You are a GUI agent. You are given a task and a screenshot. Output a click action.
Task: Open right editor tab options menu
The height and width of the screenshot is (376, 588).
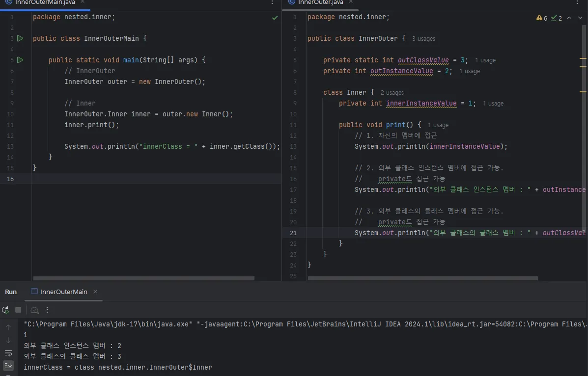click(577, 2)
